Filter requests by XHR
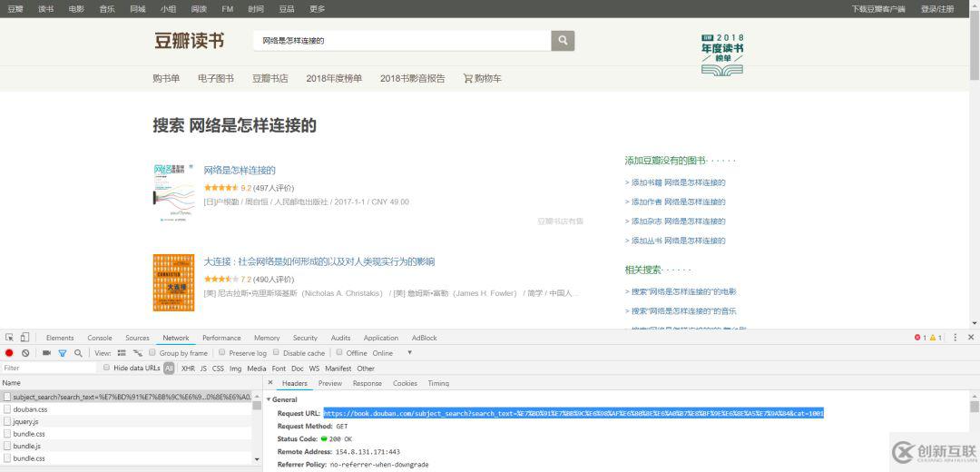Viewport: 980px width, 472px height. click(x=188, y=369)
